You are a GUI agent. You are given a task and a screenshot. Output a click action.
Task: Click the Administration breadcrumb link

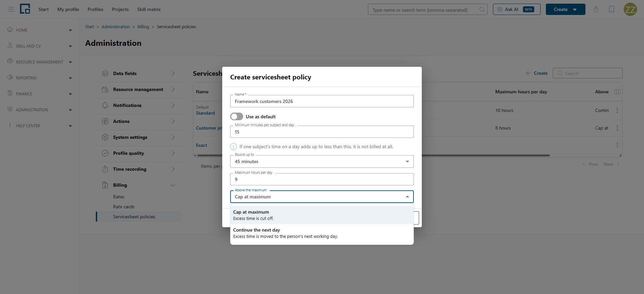pos(116,27)
